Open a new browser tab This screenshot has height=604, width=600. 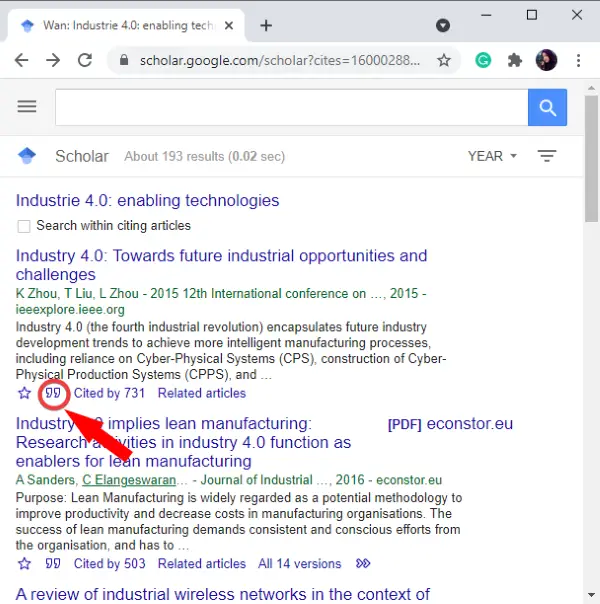pyautogui.click(x=266, y=26)
